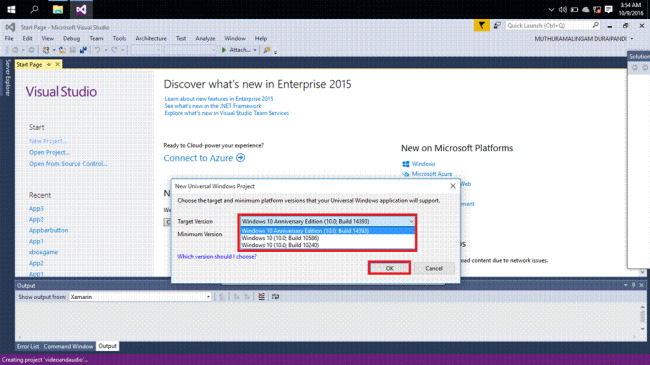This screenshot has width=650, height=365.
Task: Click the volume speaker tray icon
Action: click(563, 9)
